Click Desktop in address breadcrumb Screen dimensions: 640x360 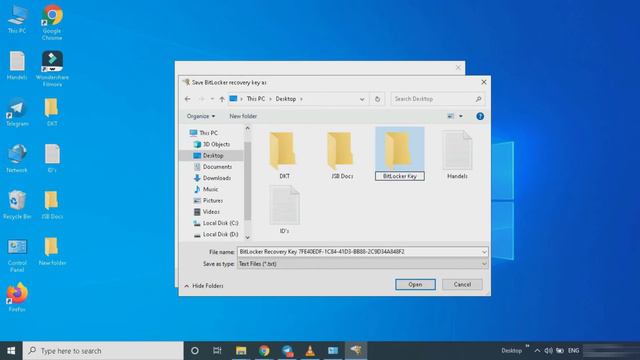pyautogui.click(x=286, y=99)
